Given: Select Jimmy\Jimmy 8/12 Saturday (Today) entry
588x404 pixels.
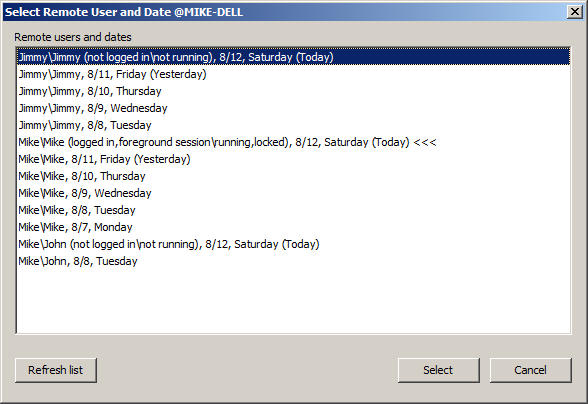Looking at the screenshot, I should point(293,57).
